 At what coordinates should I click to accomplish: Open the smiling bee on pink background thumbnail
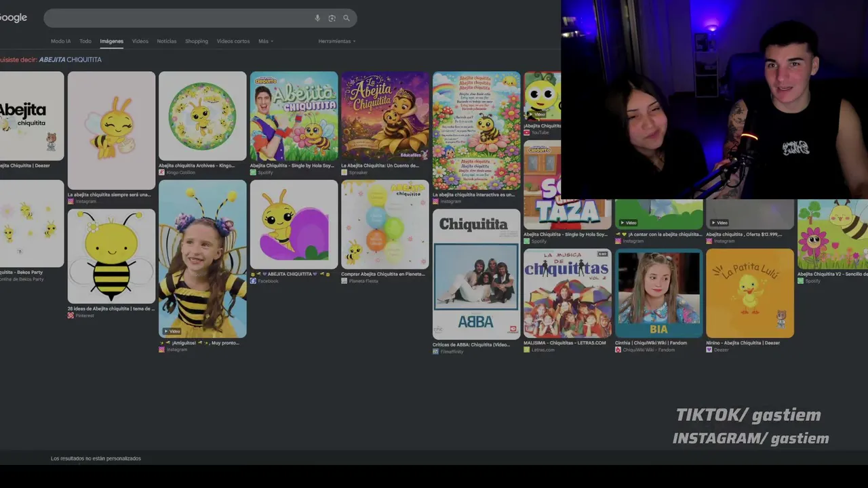pos(111,131)
